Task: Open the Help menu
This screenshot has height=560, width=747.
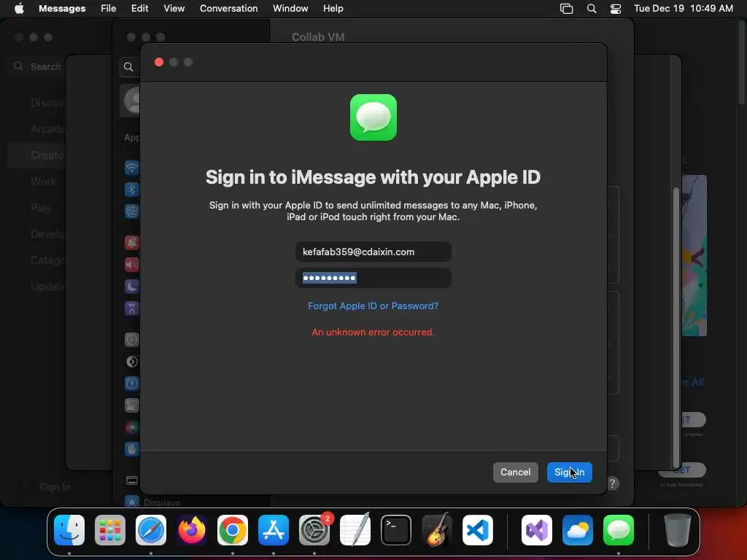Action: coord(333,9)
